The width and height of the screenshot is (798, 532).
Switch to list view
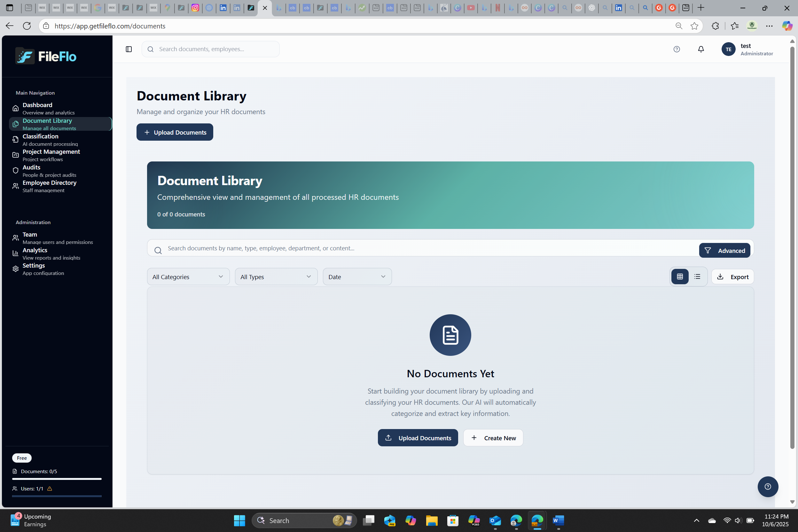point(697,277)
